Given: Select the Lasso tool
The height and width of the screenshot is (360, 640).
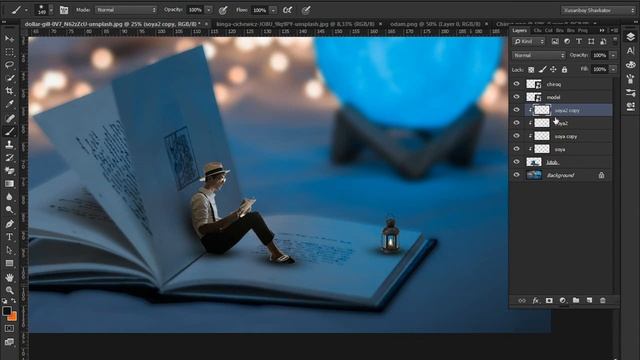Looking at the screenshot, I should click(9, 65).
